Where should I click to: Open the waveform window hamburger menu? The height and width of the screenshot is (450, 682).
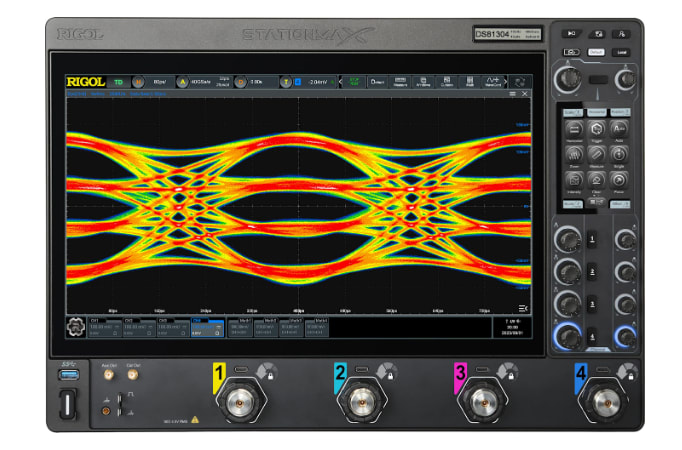[x=512, y=94]
